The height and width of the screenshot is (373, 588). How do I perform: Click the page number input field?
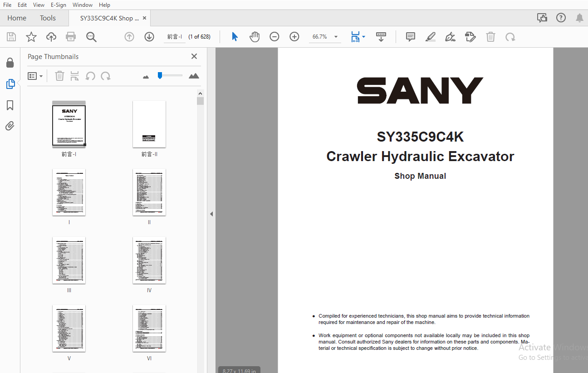pos(175,37)
